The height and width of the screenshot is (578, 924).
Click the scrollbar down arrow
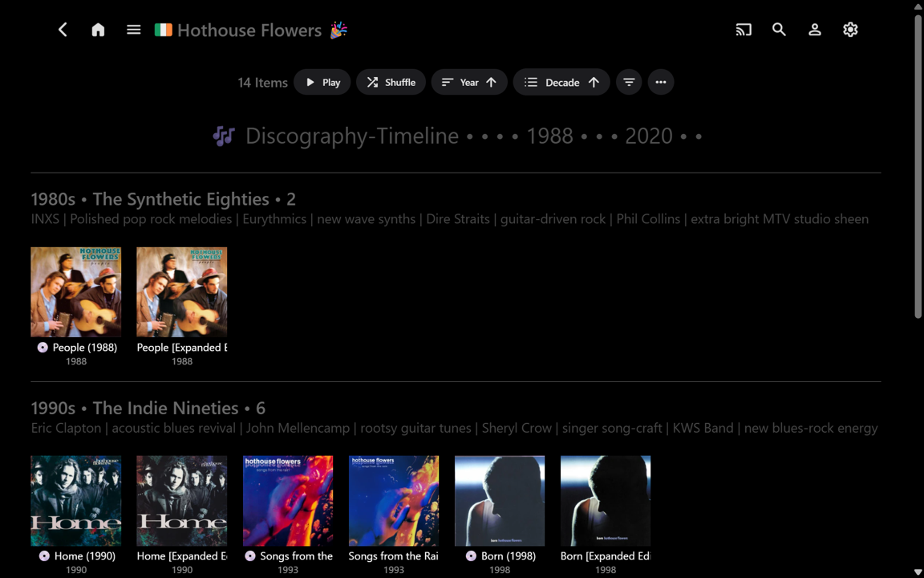[918, 572]
